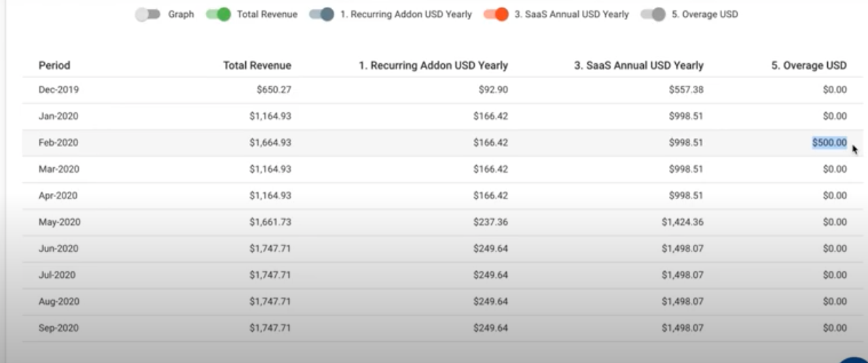Select the Mar-2020 period cell

pyautogui.click(x=58, y=169)
